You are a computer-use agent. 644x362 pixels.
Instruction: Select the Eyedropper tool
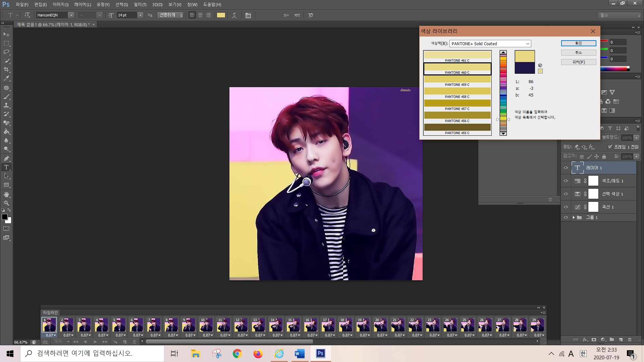[x=6, y=78]
